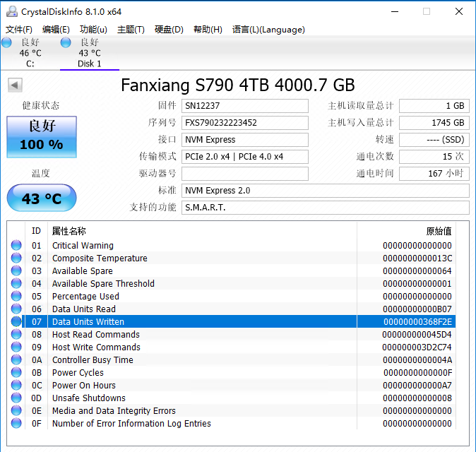The image size is (476, 452).
Task: Click raw value 000000003D2C74
Action: (417, 347)
